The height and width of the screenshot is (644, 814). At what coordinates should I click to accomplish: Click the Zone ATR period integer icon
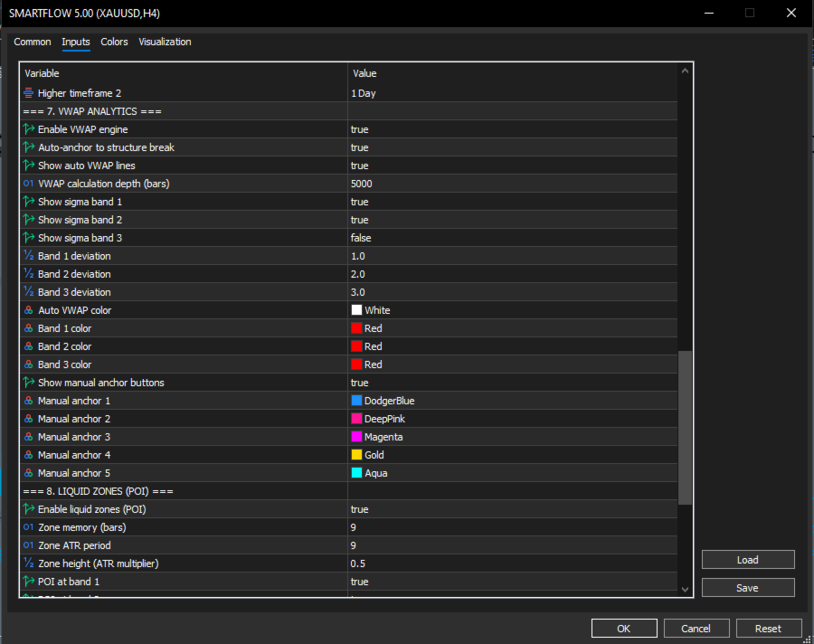click(29, 545)
